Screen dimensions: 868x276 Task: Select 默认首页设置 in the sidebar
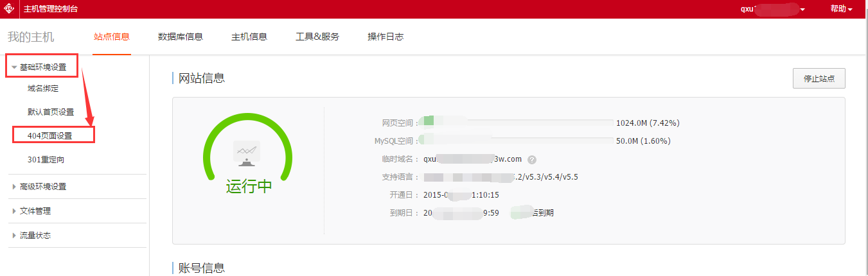(51, 112)
